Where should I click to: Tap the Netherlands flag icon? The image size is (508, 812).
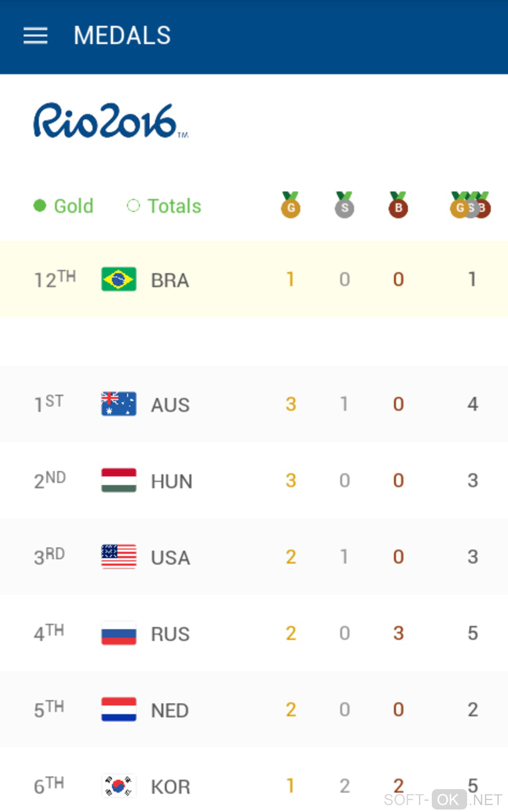[119, 709]
